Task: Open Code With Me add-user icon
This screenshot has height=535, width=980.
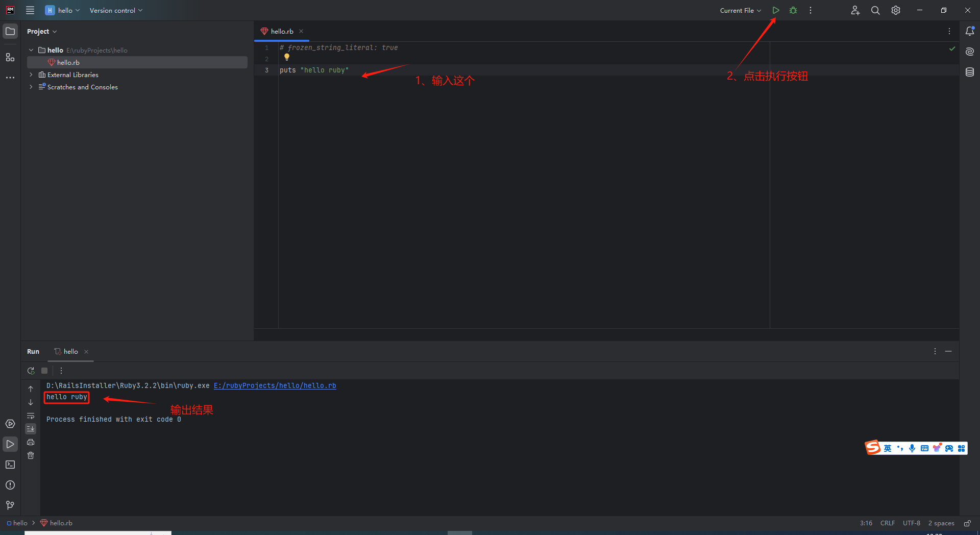Action: (855, 10)
